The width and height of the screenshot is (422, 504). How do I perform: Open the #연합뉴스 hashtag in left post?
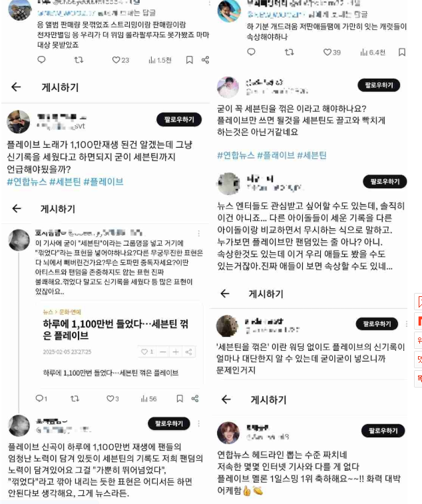pyautogui.click(x=27, y=182)
